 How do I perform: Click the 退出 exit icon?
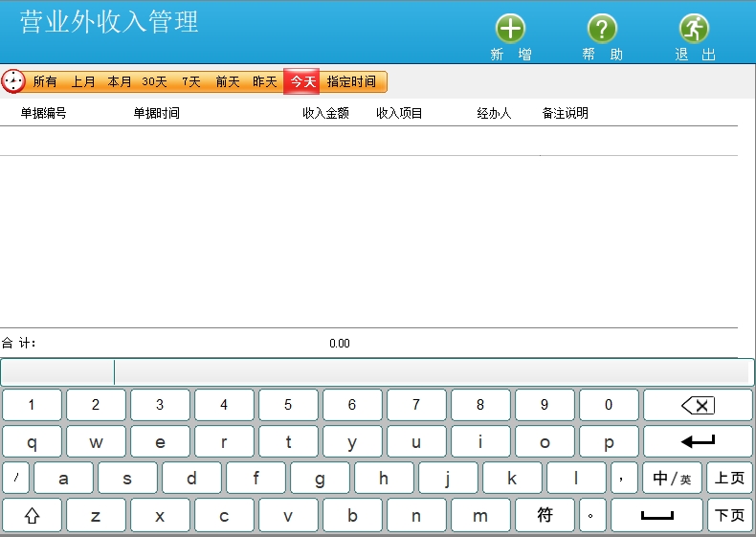tap(695, 30)
